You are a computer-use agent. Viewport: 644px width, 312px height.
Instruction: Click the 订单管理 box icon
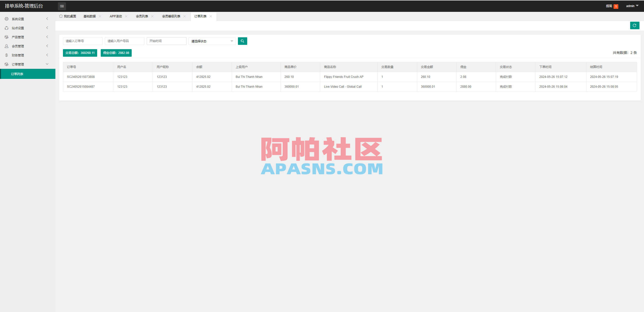7,64
